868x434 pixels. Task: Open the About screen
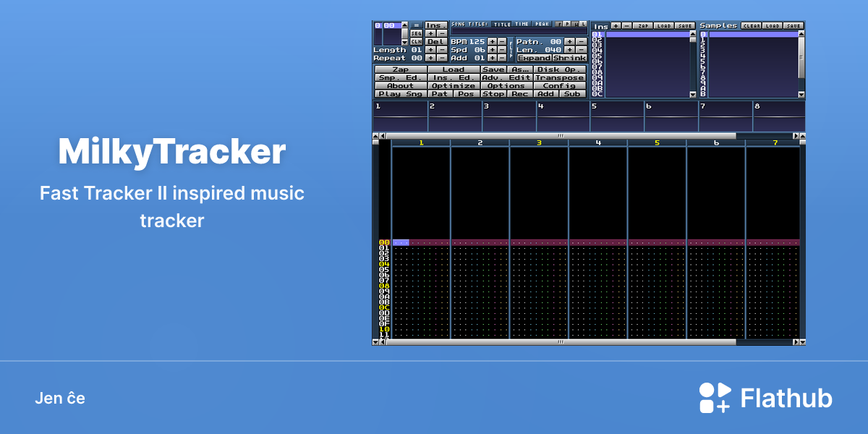(401, 85)
